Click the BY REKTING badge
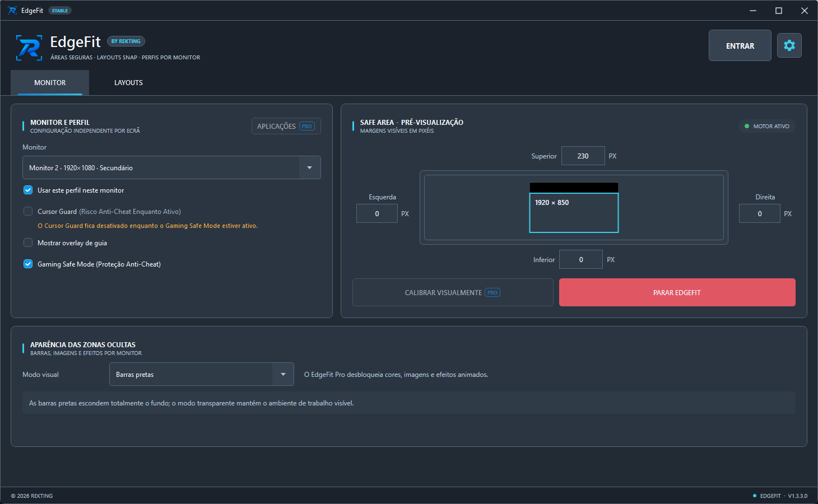The height and width of the screenshot is (504, 818). pyautogui.click(x=126, y=41)
